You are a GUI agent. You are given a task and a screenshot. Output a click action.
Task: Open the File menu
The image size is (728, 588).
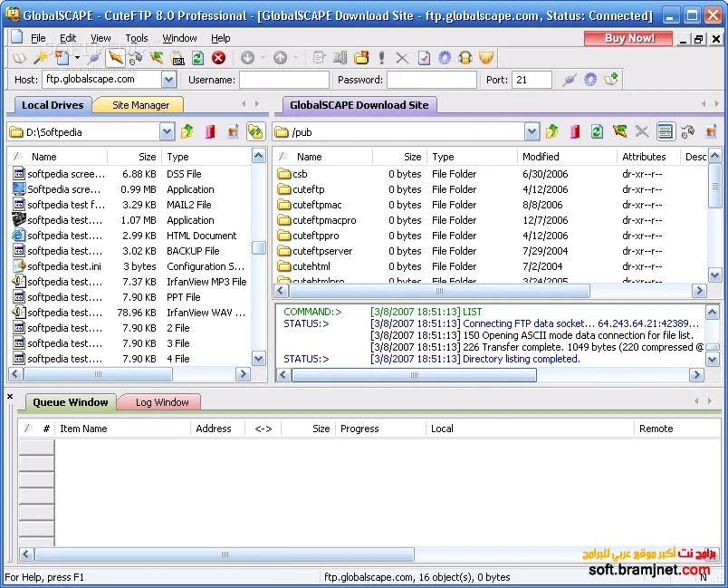38,38
